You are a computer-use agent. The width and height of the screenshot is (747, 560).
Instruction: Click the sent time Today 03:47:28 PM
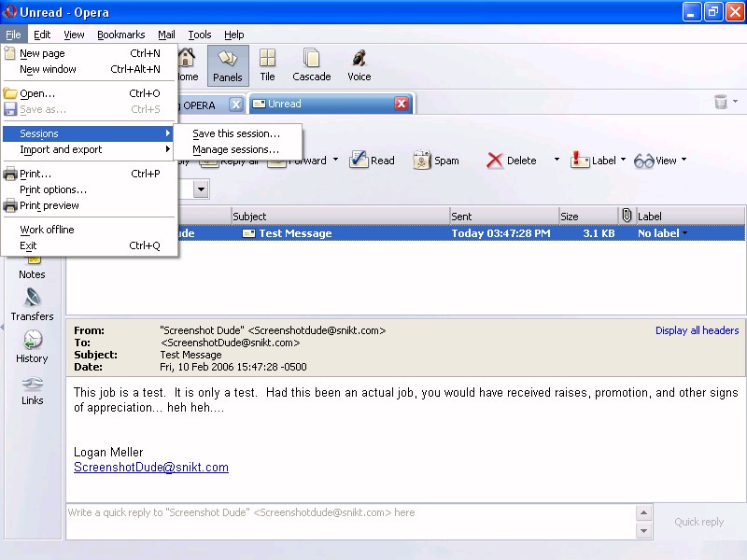tap(500, 233)
